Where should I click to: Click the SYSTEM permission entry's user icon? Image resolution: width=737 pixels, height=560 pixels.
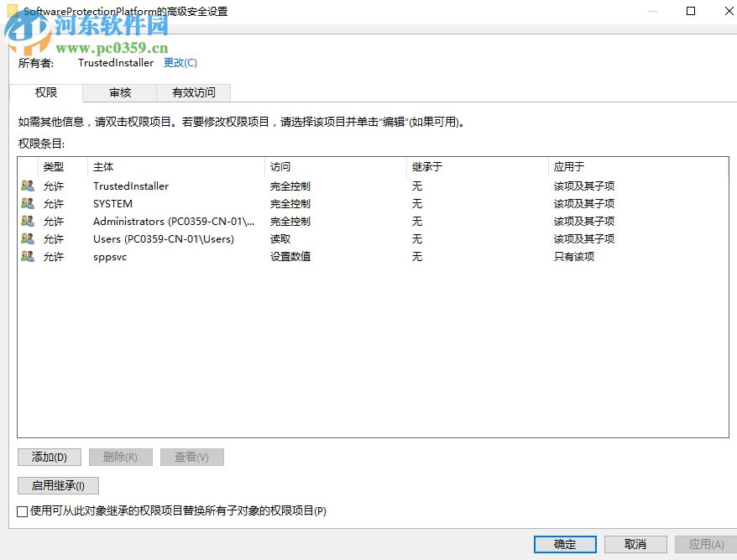(28, 203)
